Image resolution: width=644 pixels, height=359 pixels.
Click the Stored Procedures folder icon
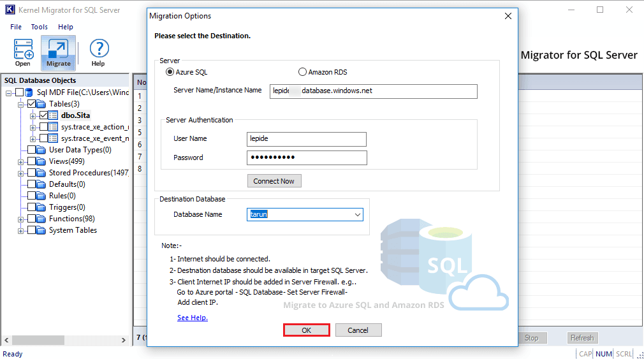click(x=41, y=173)
